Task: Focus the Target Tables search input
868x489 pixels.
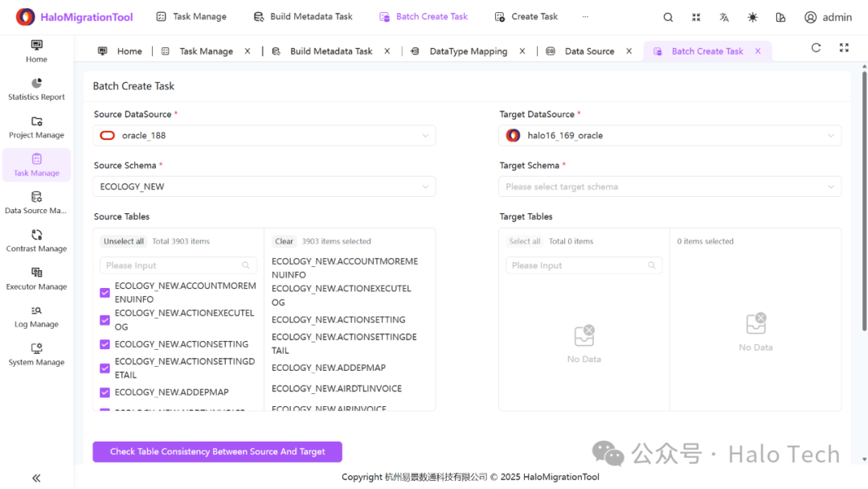Action: point(584,265)
